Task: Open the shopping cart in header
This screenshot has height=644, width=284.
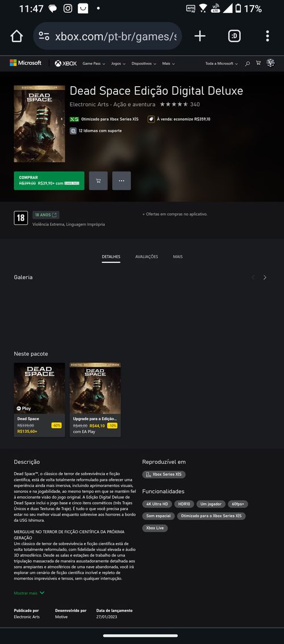Action: tap(258, 63)
